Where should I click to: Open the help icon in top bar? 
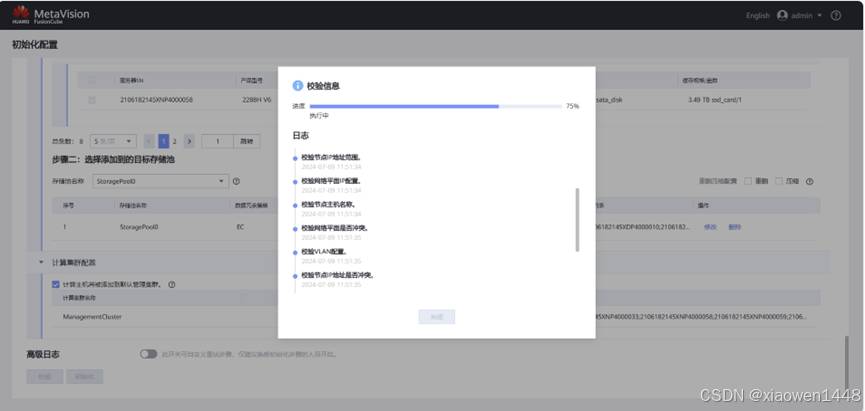tap(836, 15)
